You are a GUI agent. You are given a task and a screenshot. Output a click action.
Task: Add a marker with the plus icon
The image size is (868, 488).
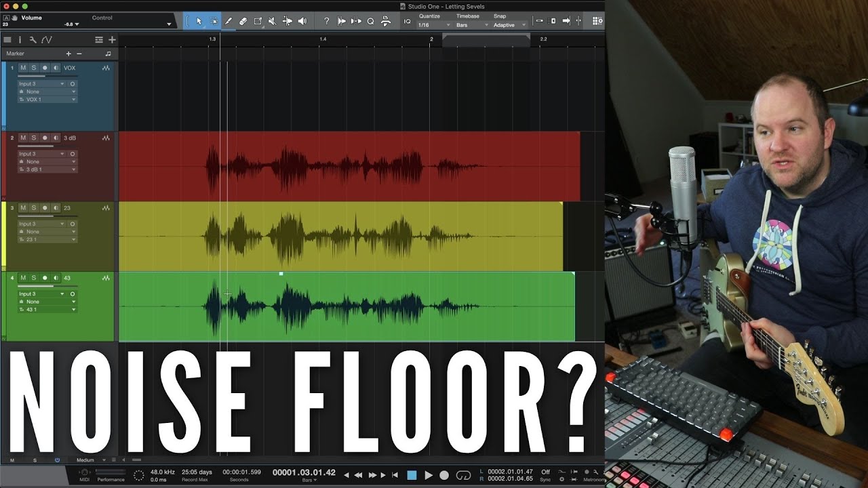coord(68,54)
